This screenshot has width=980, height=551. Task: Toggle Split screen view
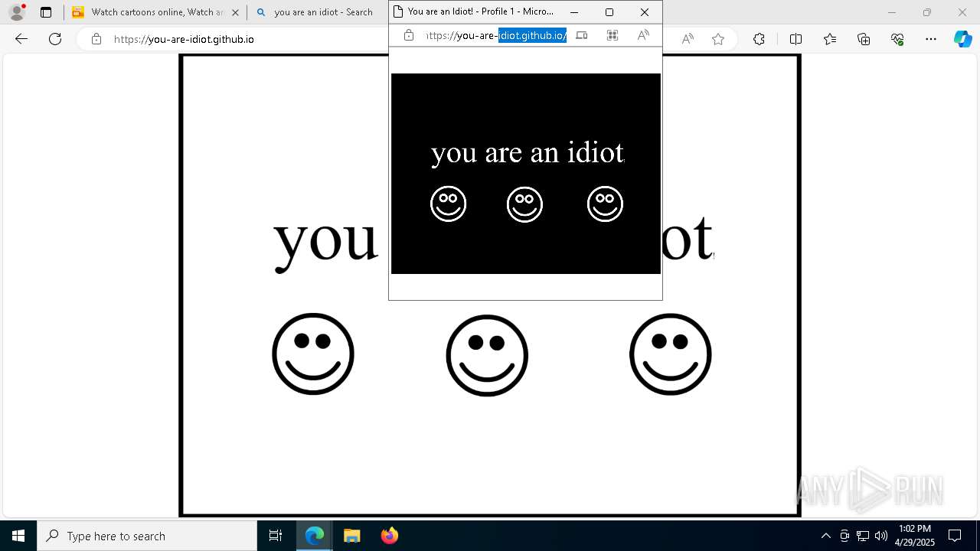(x=795, y=39)
